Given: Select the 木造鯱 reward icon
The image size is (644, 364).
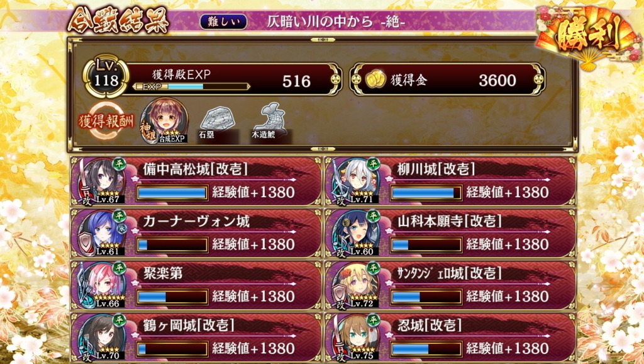Looking at the screenshot, I should (270, 122).
